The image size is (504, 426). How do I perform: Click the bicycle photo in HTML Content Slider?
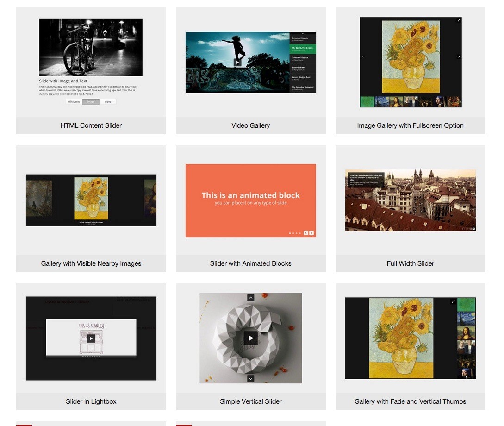coord(91,47)
